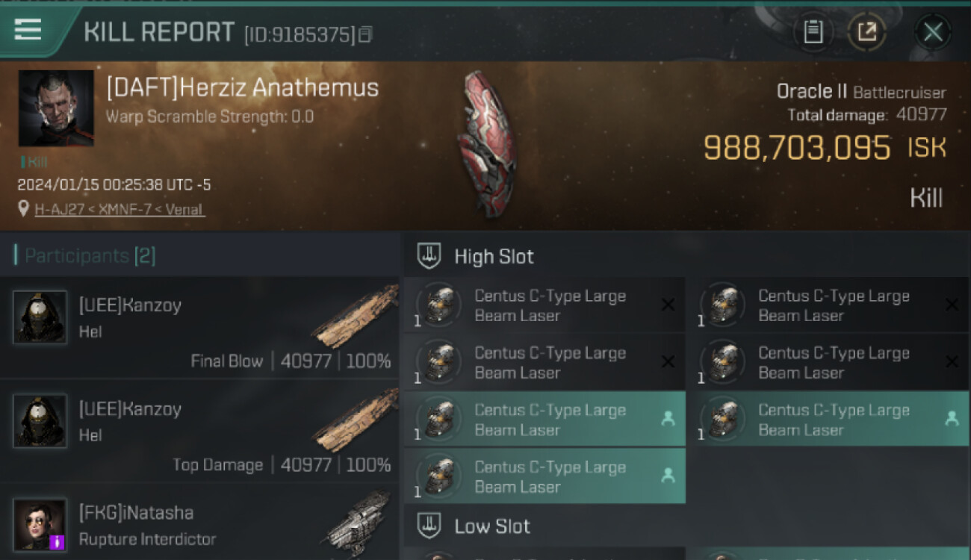Close the kill report window
The image size is (971, 560).
coord(933,32)
